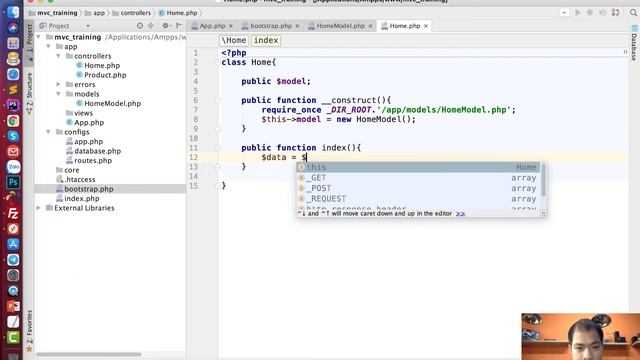
Task: Click the completion popup scrollbar
Action: [x=543, y=180]
